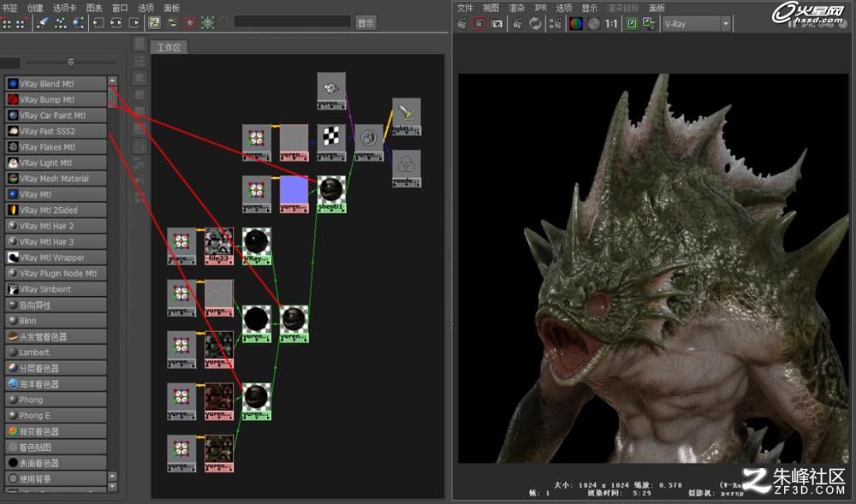Toggle alpha channel display
The width and height of the screenshot is (856, 504).
pos(594,24)
